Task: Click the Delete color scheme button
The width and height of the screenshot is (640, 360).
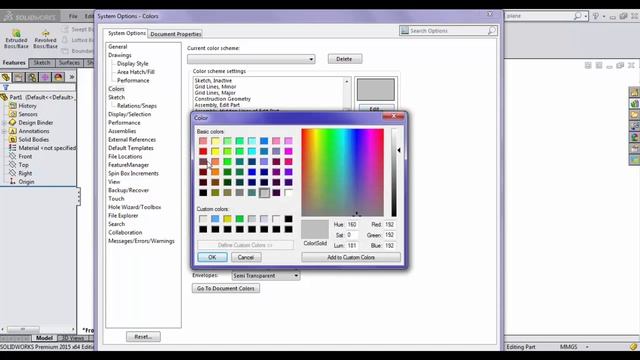Action: [x=344, y=59]
